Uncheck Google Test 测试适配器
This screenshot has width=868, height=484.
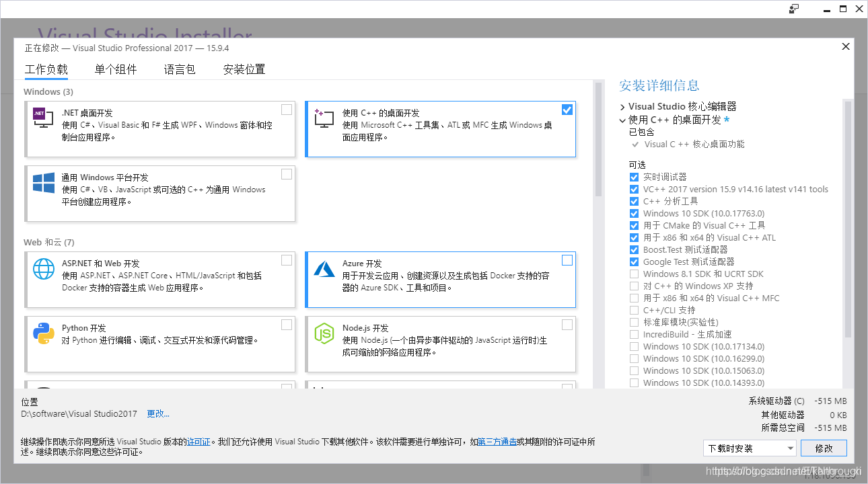click(x=634, y=261)
